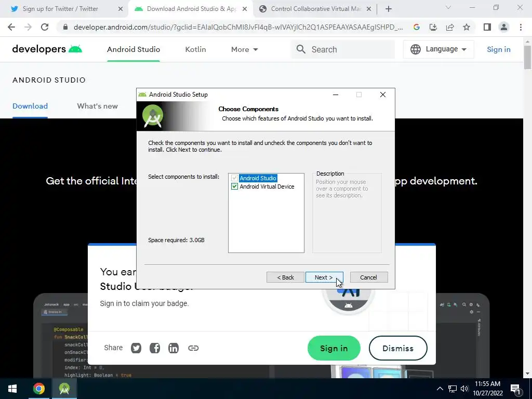Copy badge share link icon
The height and width of the screenshot is (399, 532).
pyautogui.click(x=193, y=348)
